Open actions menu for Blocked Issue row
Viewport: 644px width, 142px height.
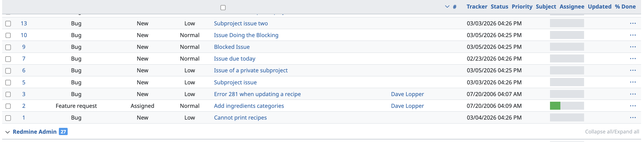(x=633, y=47)
